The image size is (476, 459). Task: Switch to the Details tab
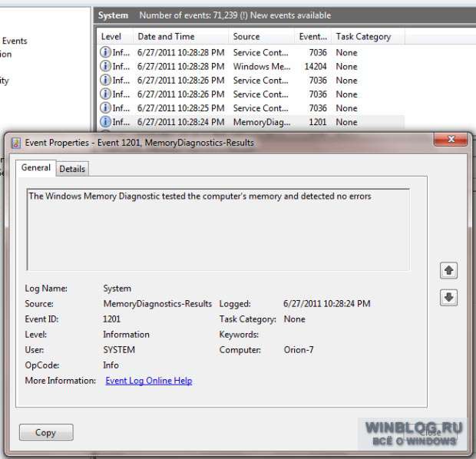pyautogui.click(x=72, y=169)
